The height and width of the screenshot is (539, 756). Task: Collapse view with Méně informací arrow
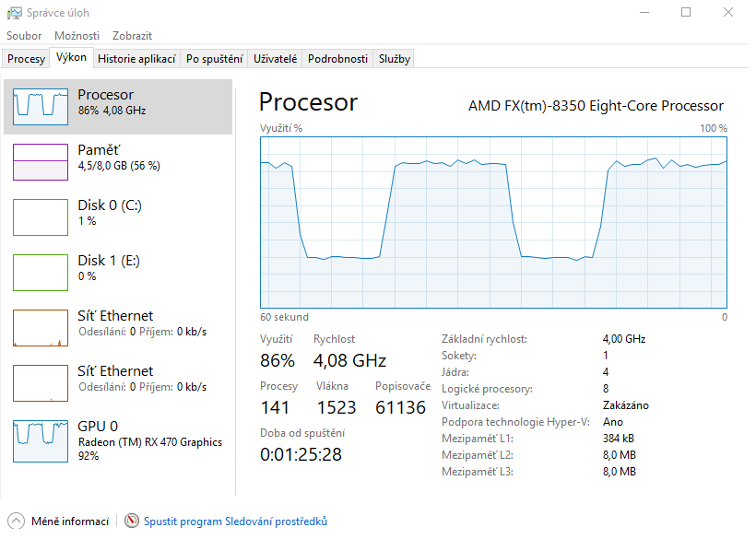(16, 521)
